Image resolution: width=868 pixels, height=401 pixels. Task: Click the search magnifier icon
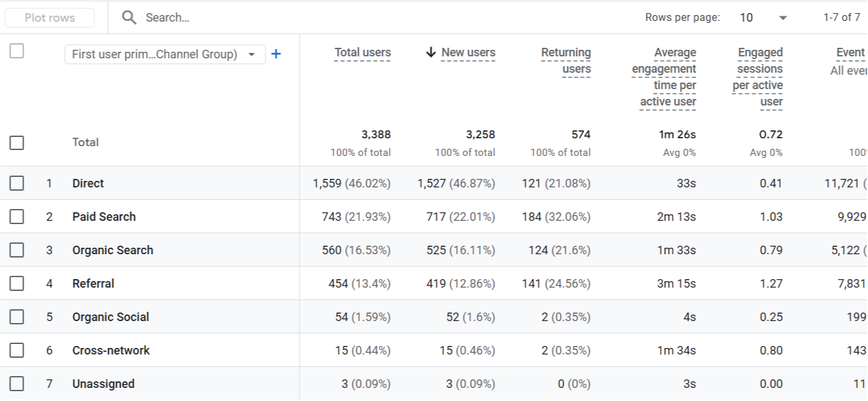[x=129, y=18]
